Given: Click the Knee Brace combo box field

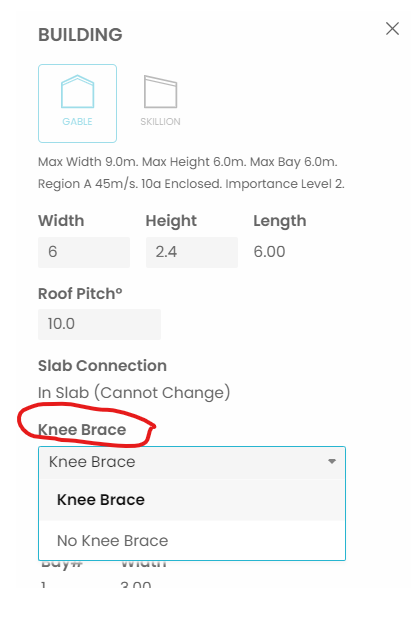Looking at the screenshot, I should pos(192,462).
